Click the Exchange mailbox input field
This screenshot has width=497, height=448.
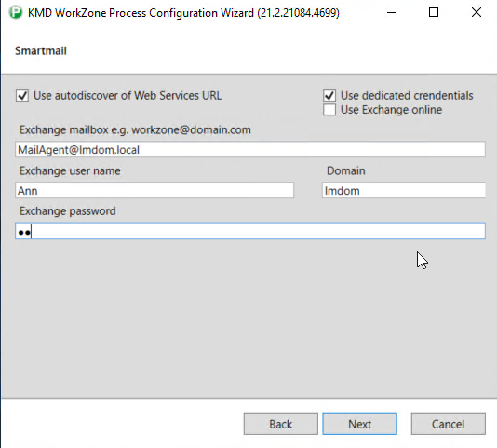click(250, 149)
